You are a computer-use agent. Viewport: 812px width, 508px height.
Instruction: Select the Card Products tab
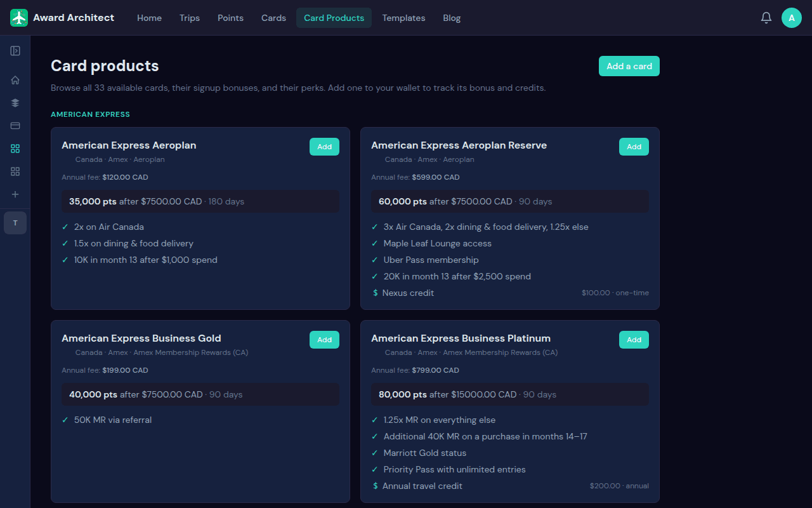click(x=334, y=18)
